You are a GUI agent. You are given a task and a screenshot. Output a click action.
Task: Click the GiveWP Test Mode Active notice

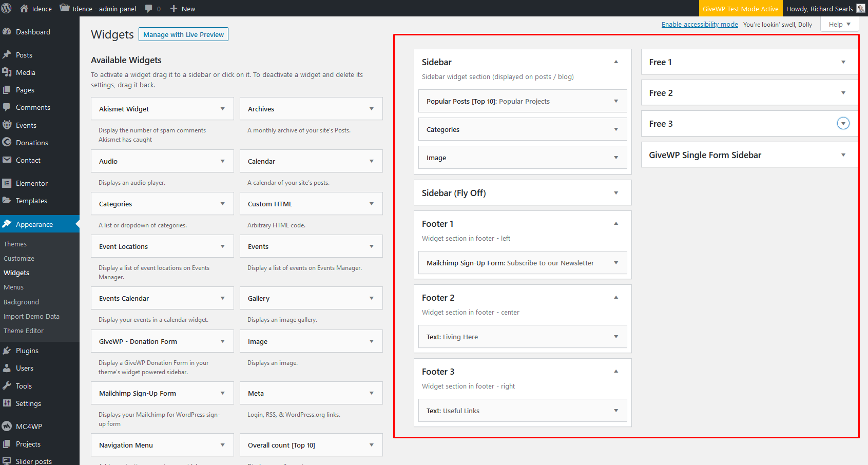pyautogui.click(x=740, y=9)
